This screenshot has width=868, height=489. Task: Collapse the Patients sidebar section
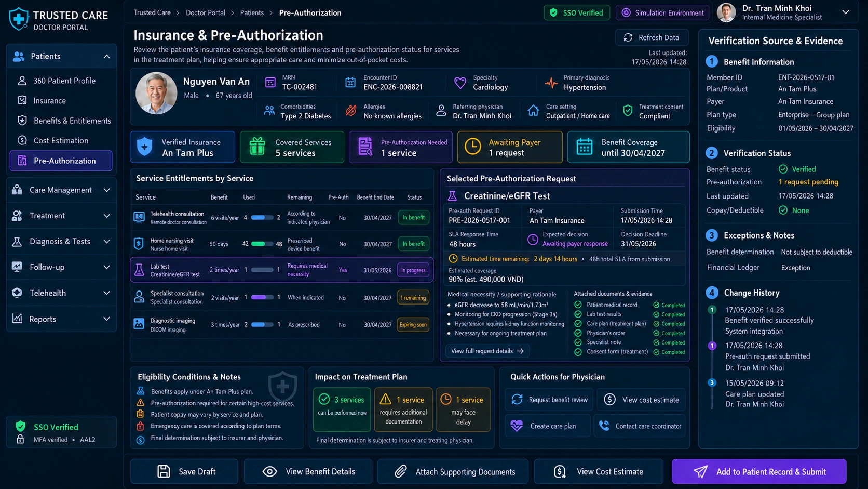(106, 56)
